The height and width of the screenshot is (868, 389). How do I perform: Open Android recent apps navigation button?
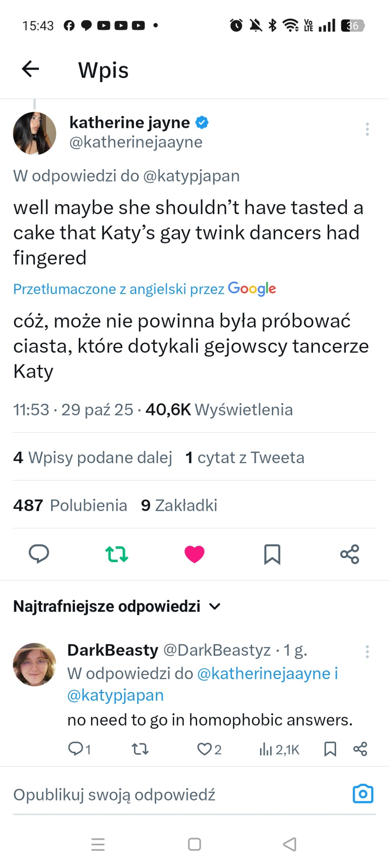click(x=98, y=844)
